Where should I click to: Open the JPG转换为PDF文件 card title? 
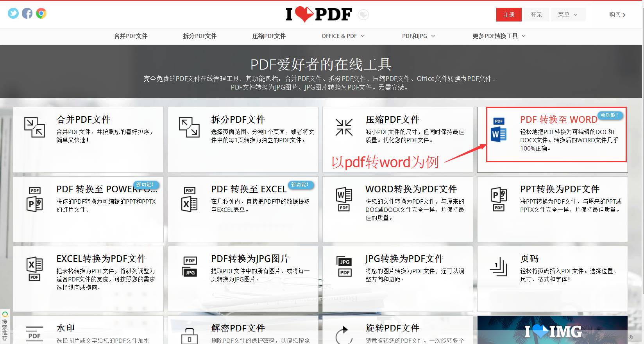404,258
